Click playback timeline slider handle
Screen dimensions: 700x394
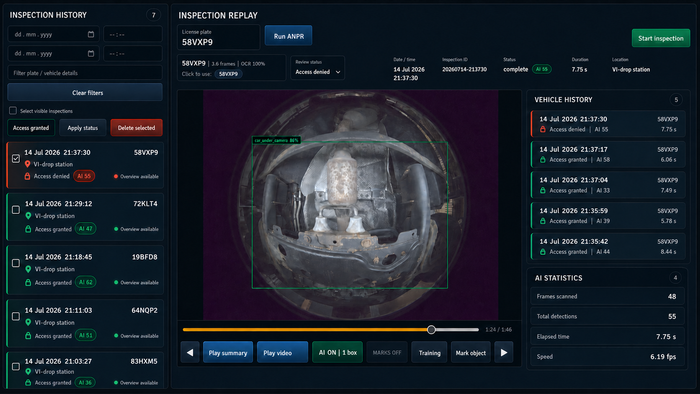[x=431, y=330]
